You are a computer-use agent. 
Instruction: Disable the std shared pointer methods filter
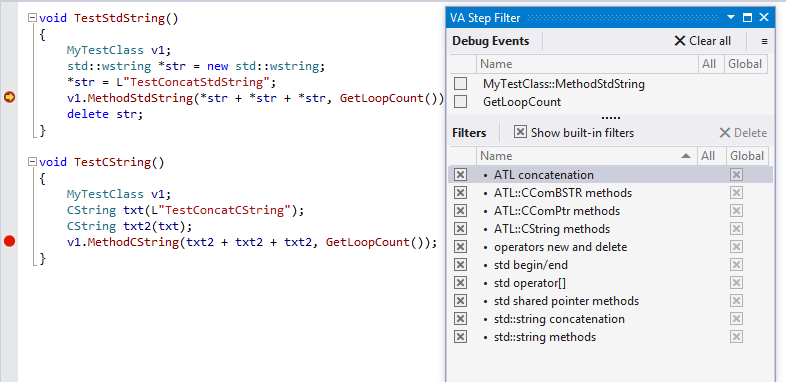tap(460, 301)
